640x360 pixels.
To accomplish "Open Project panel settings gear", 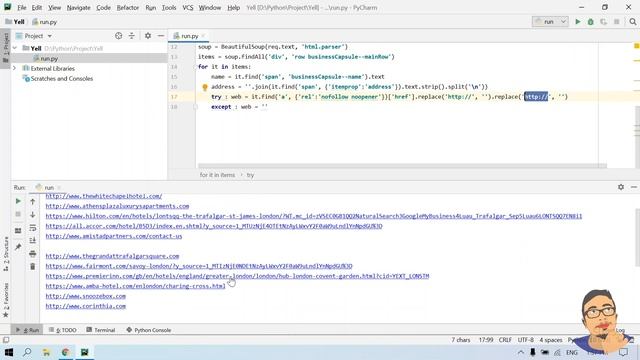I will [148, 36].
